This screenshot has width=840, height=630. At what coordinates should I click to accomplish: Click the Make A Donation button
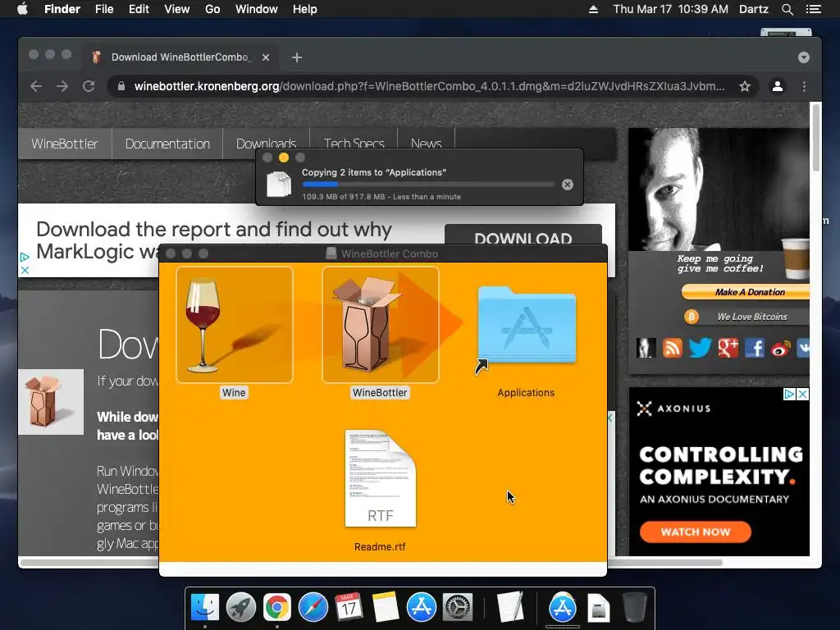click(745, 292)
